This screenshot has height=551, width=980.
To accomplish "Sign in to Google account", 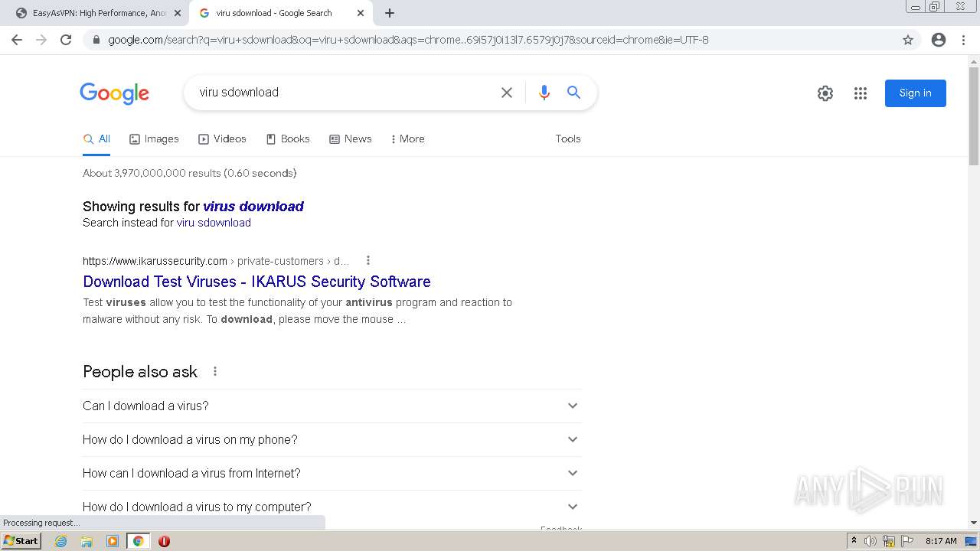I will (x=916, y=93).
